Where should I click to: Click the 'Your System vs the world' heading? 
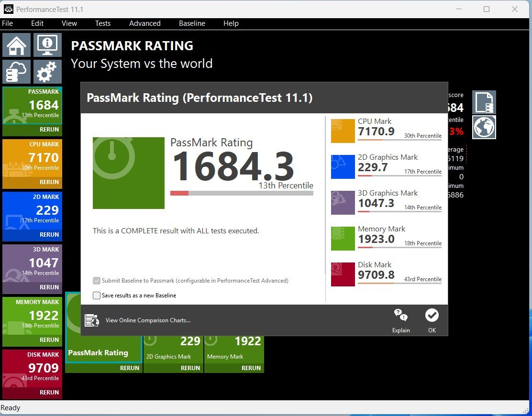point(142,64)
